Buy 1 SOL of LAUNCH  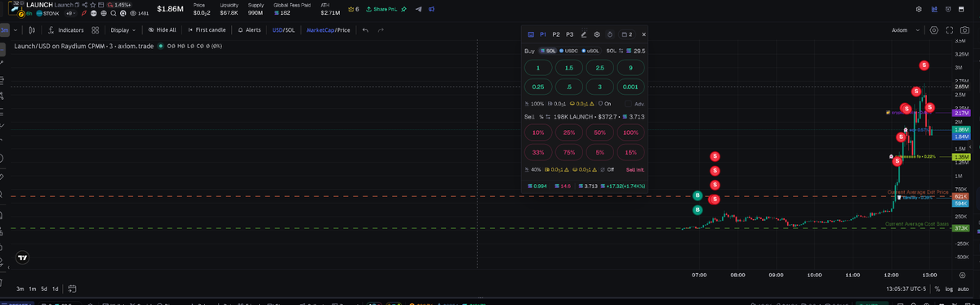tap(537, 68)
